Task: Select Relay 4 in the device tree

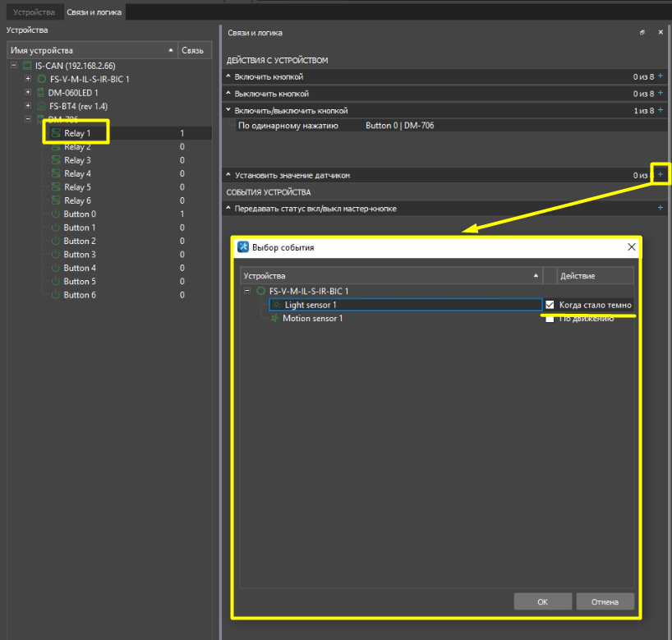Action: click(77, 173)
